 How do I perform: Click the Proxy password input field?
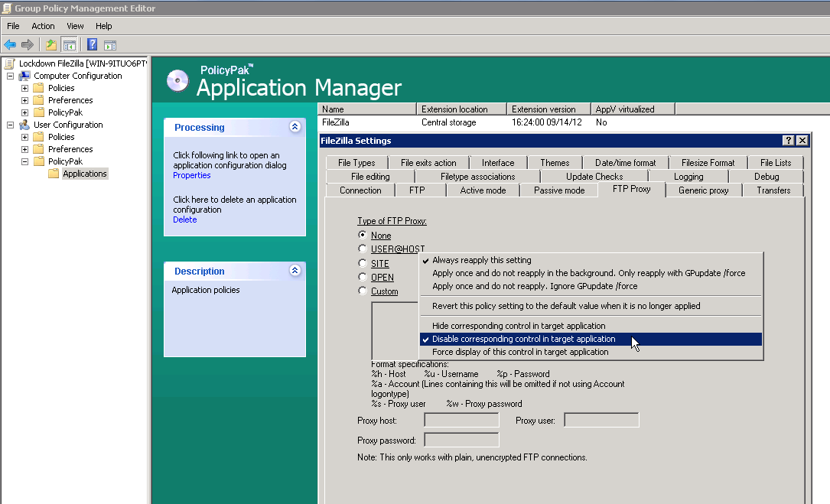click(461, 440)
